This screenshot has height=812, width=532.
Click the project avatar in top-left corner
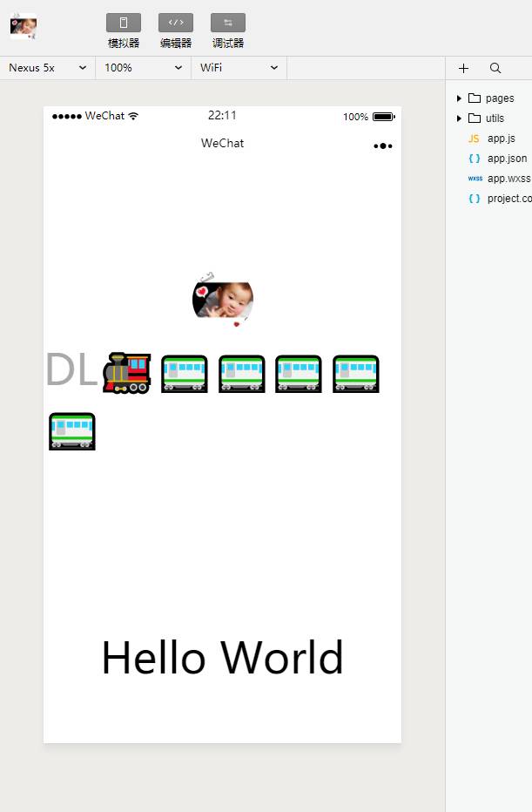pos(24,26)
